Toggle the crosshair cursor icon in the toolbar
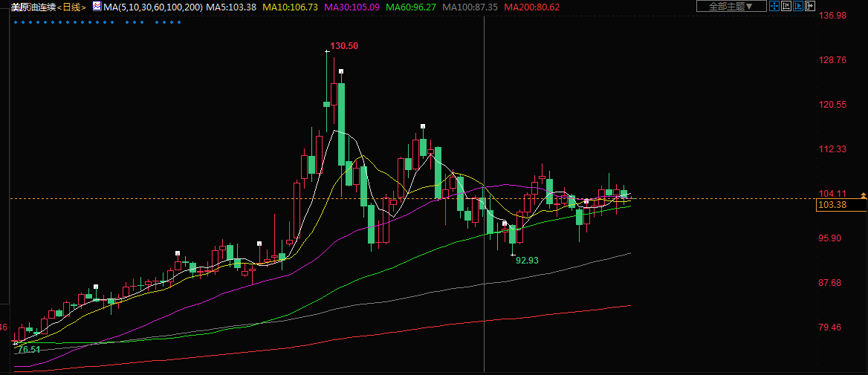Image resolution: width=868 pixels, height=375 pixels. (x=774, y=6)
